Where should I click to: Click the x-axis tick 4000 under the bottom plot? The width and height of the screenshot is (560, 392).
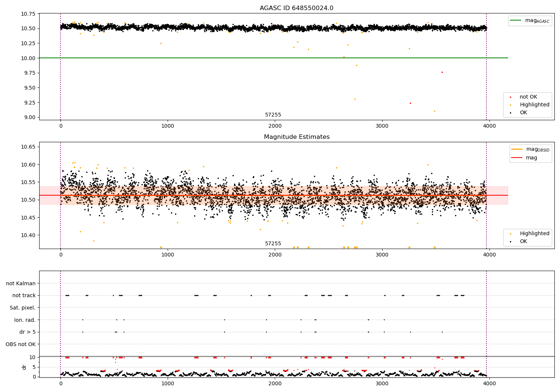(489, 383)
